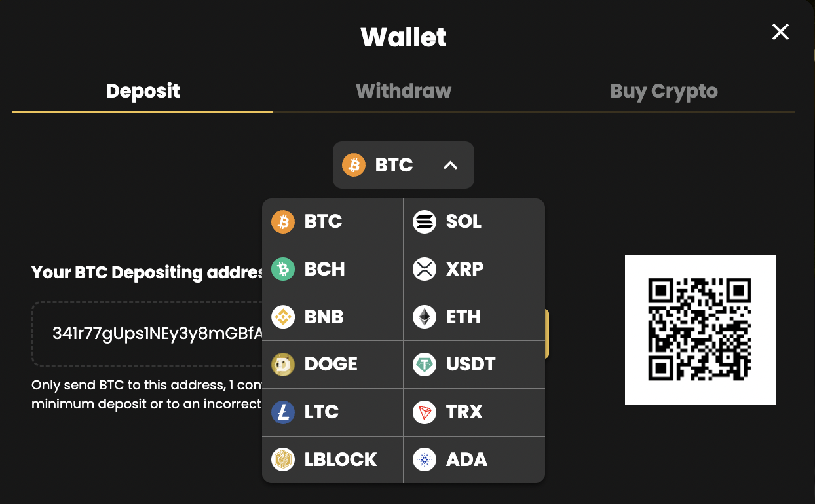
Task: Go to the Deposit tab
Action: [x=143, y=91]
